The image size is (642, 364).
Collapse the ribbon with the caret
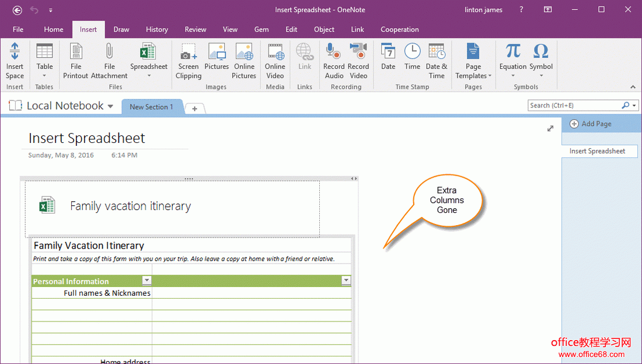tap(633, 87)
